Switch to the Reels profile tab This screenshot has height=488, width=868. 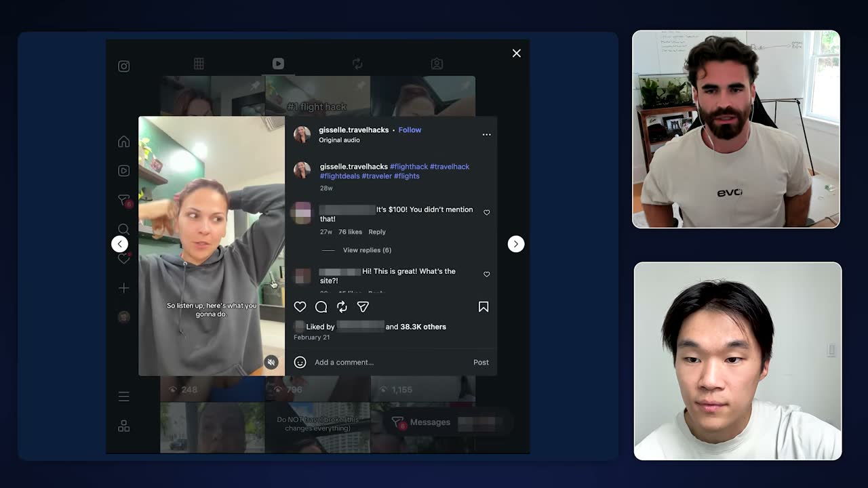tap(278, 64)
